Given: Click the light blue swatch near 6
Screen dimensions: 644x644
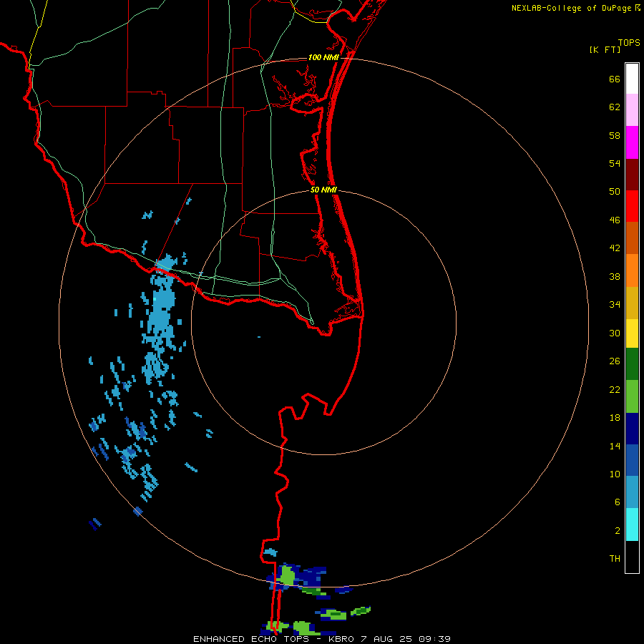Looking at the screenshot, I should (x=632, y=492).
